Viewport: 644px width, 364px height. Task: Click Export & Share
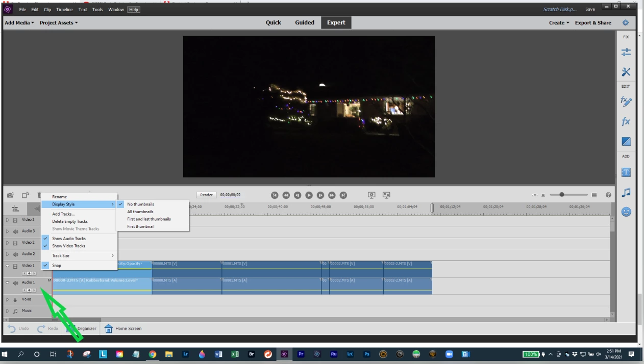tap(593, 23)
